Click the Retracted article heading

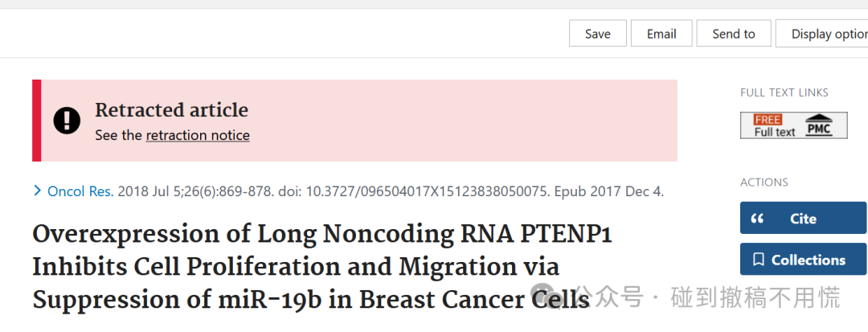[172, 110]
